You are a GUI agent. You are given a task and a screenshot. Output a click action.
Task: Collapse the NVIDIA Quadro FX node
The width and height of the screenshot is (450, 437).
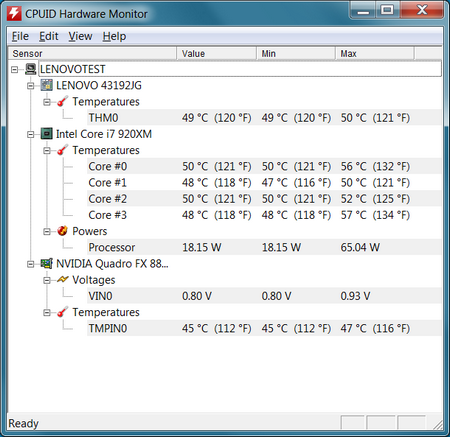[x=31, y=264]
